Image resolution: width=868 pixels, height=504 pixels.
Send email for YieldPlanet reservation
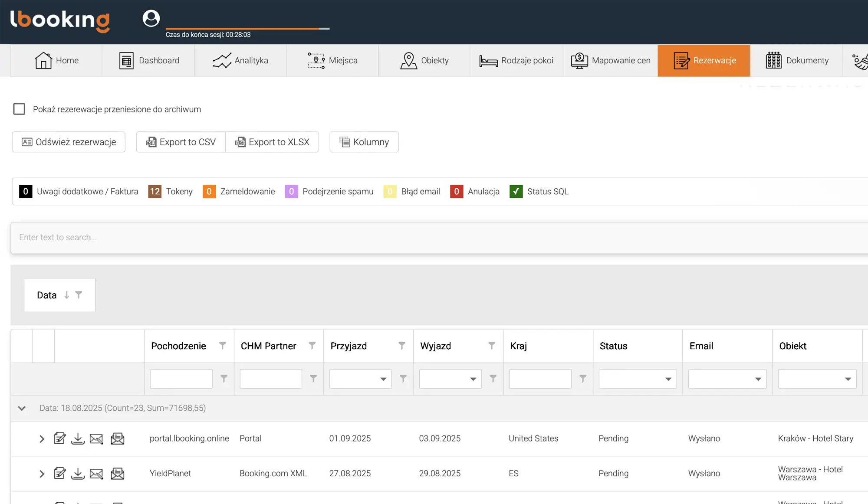click(96, 474)
